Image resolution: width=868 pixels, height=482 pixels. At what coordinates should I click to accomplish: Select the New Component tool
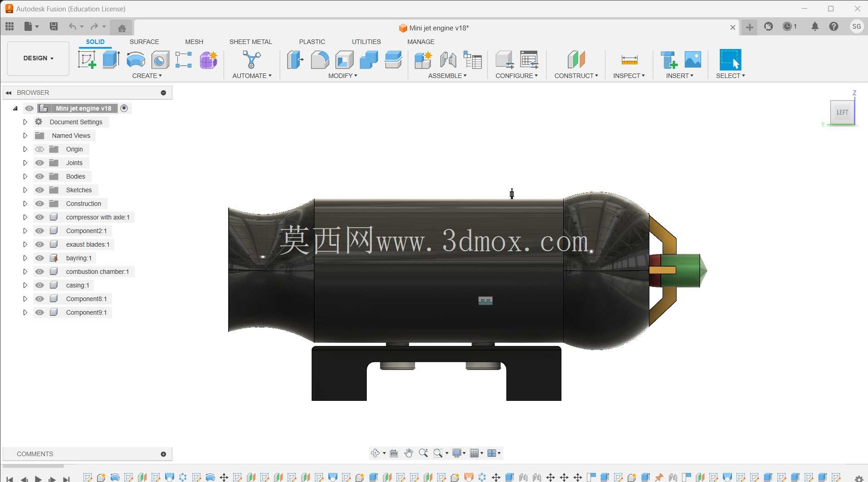click(423, 60)
